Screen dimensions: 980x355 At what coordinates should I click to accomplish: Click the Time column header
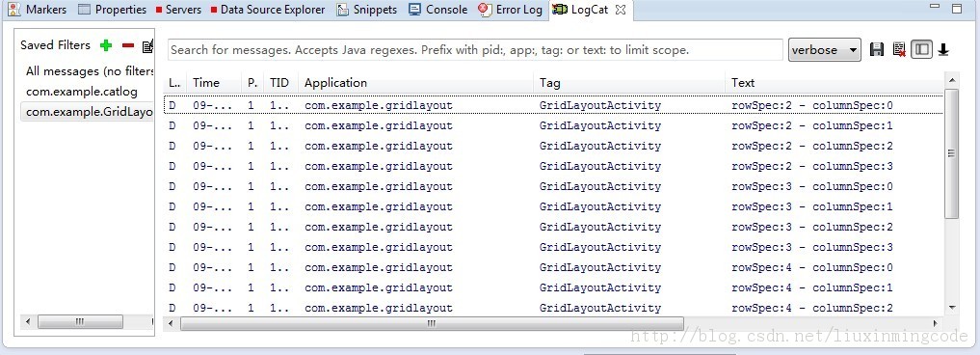click(214, 83)
